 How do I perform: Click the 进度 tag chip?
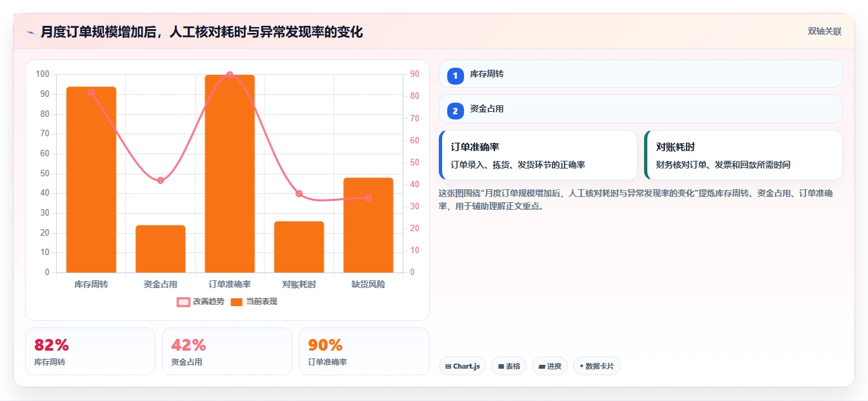pos(550,366)
